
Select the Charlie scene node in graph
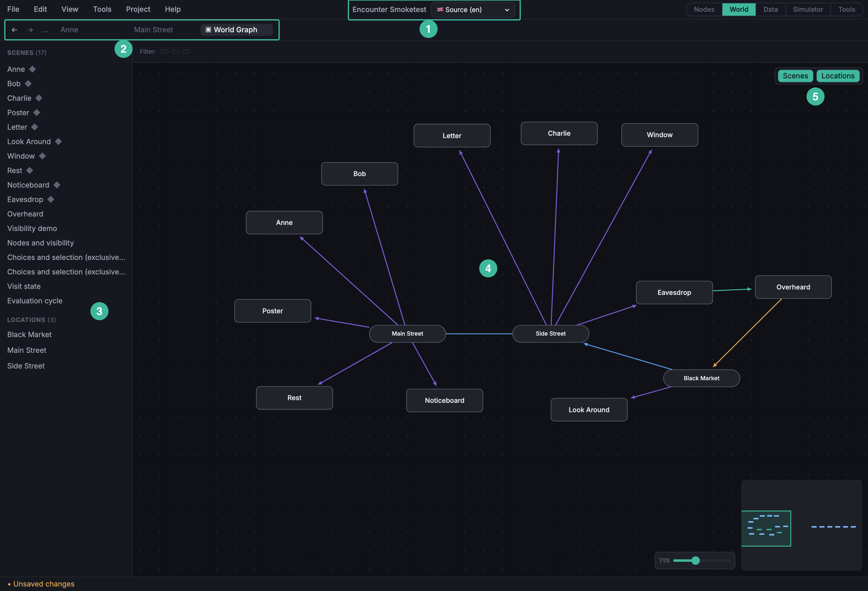[x=559, y=133]
